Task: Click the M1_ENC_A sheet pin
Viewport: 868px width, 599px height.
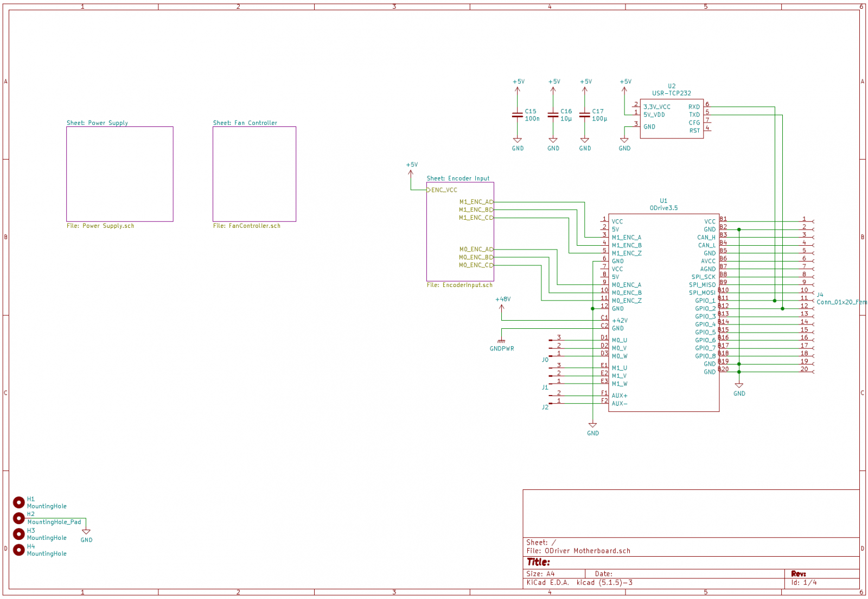Action: coord(476,202)
